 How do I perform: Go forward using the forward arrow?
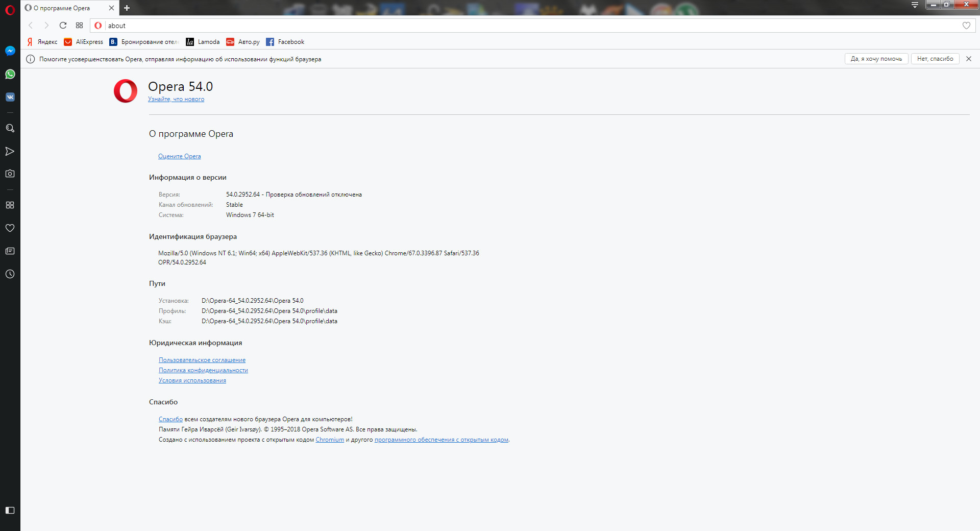point(46,26)
